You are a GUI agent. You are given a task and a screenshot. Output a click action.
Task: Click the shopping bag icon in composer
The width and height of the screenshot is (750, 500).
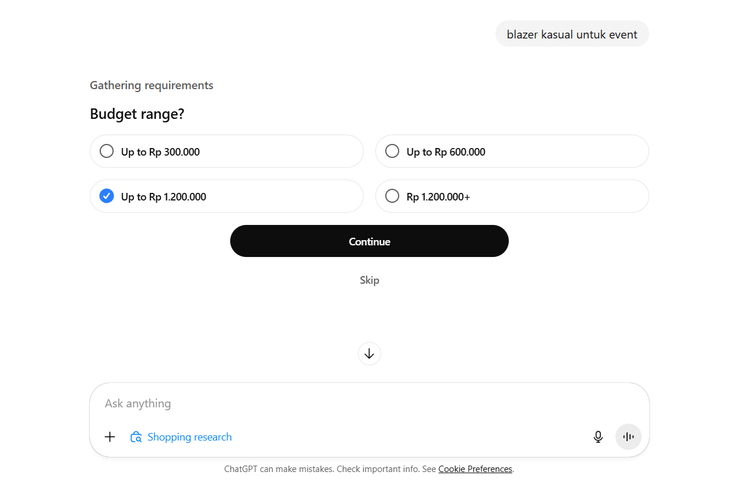136,437
